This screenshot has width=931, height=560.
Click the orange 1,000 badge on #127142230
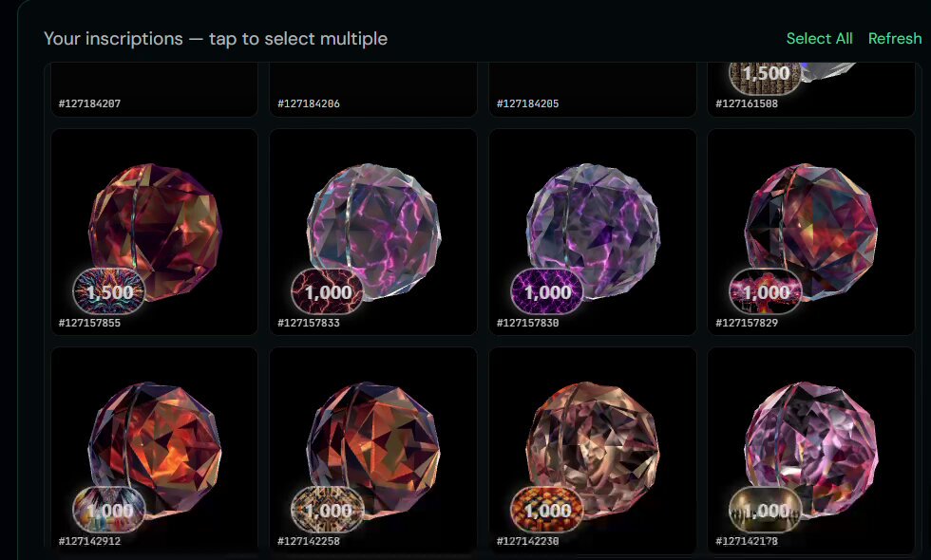(547, 510)
